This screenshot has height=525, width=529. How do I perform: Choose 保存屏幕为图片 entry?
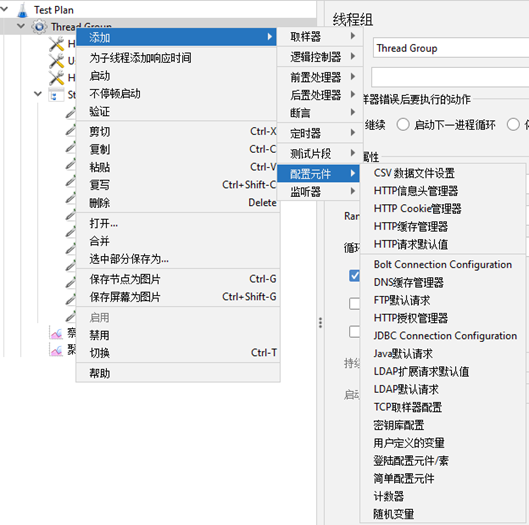click(x=178, y=297)
